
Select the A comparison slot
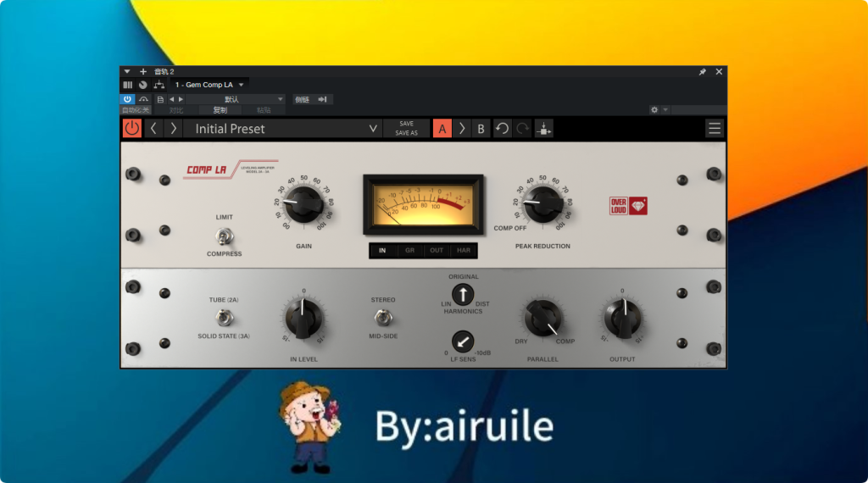tap(442, 128)
